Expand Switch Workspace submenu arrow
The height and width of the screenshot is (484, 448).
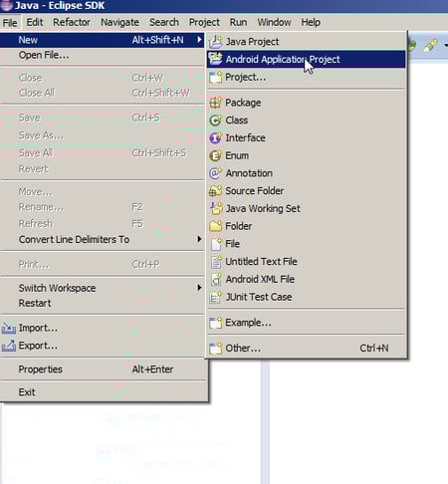click(x=199, y=288)
